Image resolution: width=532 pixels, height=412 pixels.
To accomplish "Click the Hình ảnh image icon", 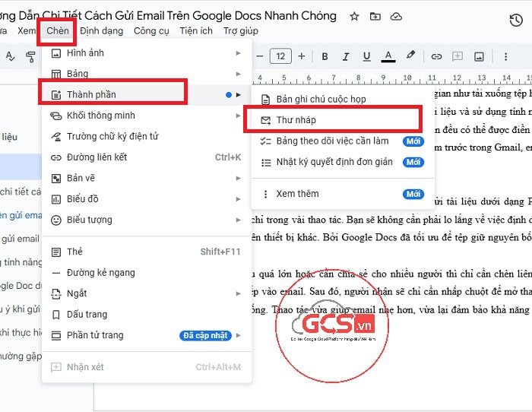I will point(56,53).
